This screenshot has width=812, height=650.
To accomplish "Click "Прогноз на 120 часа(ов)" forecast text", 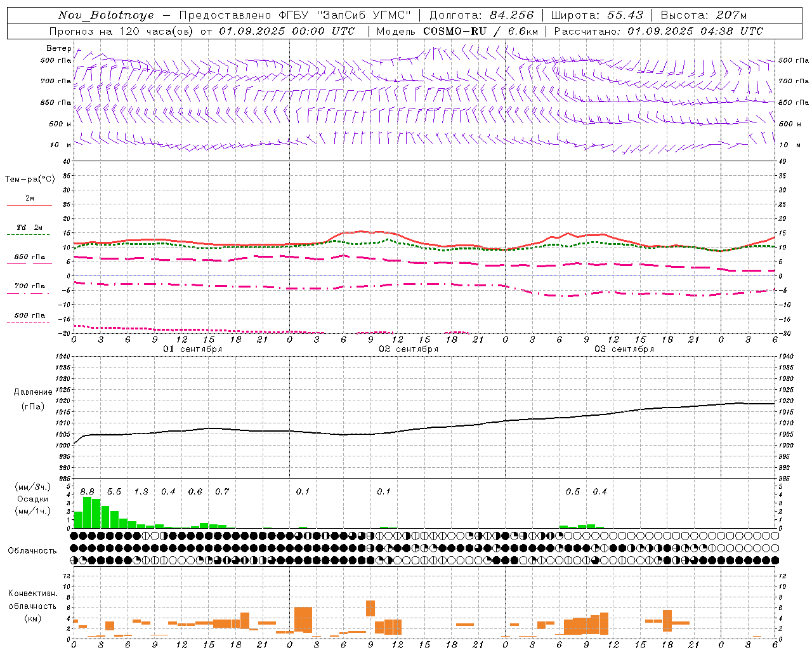I will tap(122, 31).
